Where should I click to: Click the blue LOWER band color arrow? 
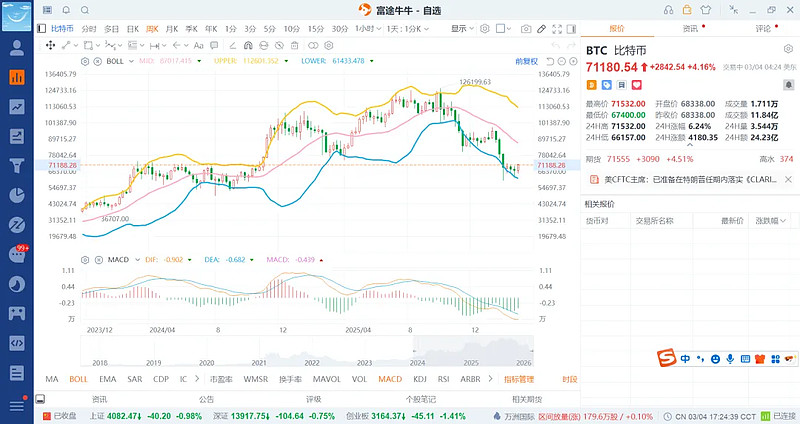click(x=372, y=61)
